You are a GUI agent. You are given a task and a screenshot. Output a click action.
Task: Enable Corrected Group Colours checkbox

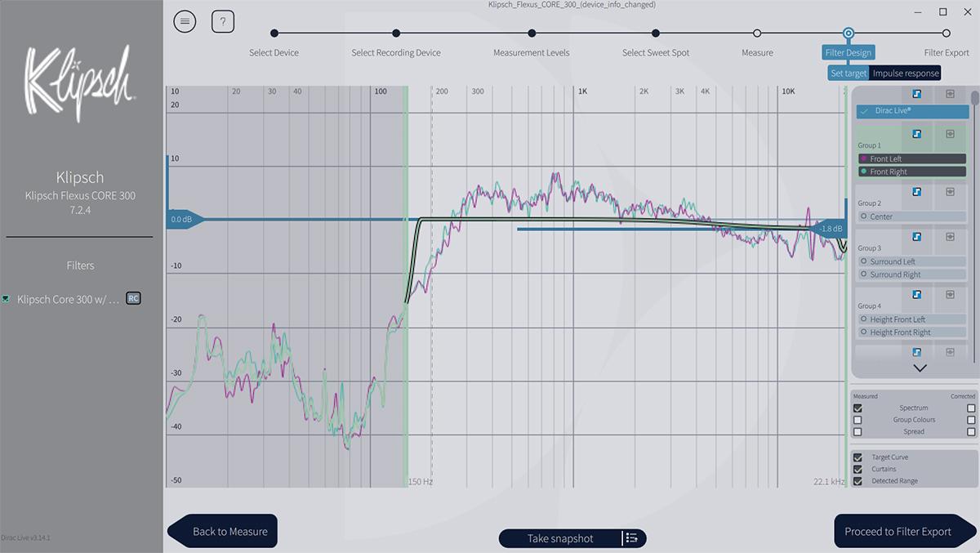coord(971,420)
